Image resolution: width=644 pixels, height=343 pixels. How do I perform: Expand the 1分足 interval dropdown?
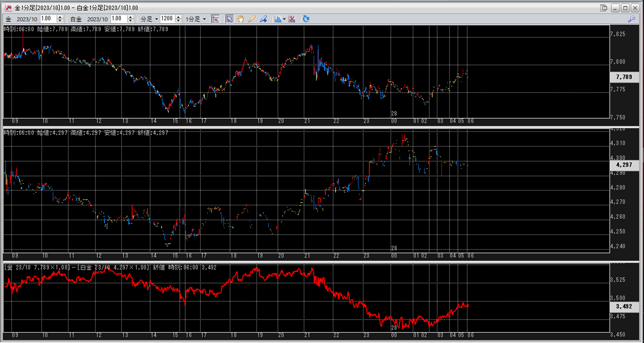196,19
